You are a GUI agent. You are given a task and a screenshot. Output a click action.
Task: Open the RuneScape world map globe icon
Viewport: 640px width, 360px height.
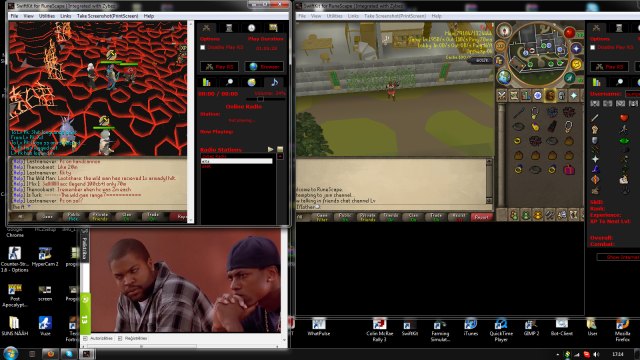click(504, 76)
